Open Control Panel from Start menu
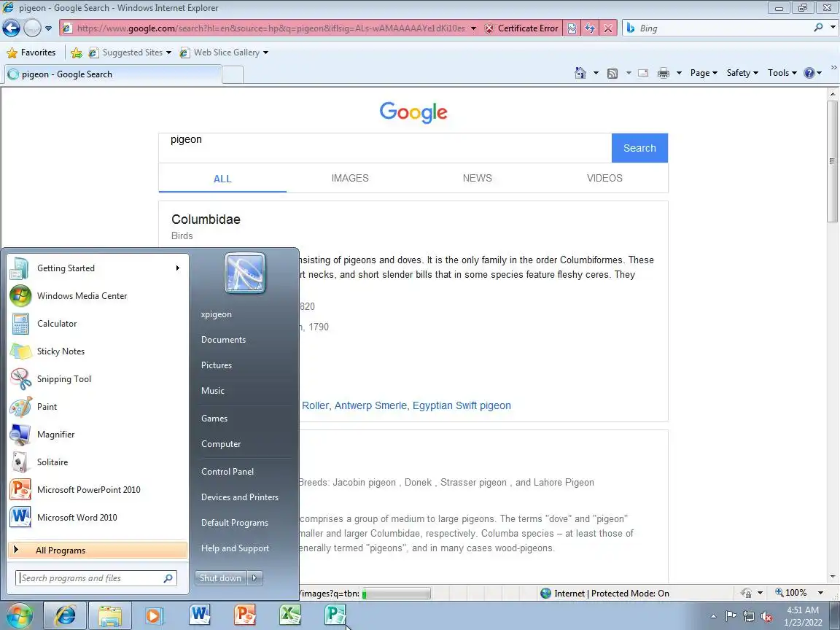Image resolution: width=840 pixels, height=630 pixels. point(227,472)
